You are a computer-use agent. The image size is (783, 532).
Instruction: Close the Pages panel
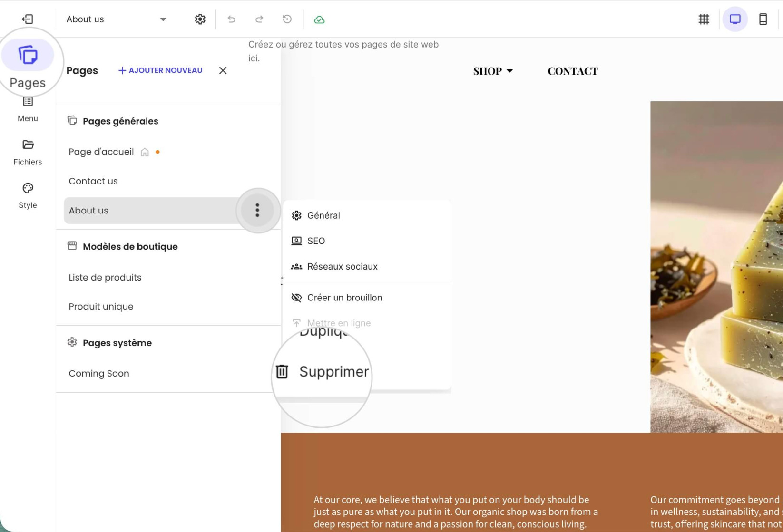tap(223, 70)
